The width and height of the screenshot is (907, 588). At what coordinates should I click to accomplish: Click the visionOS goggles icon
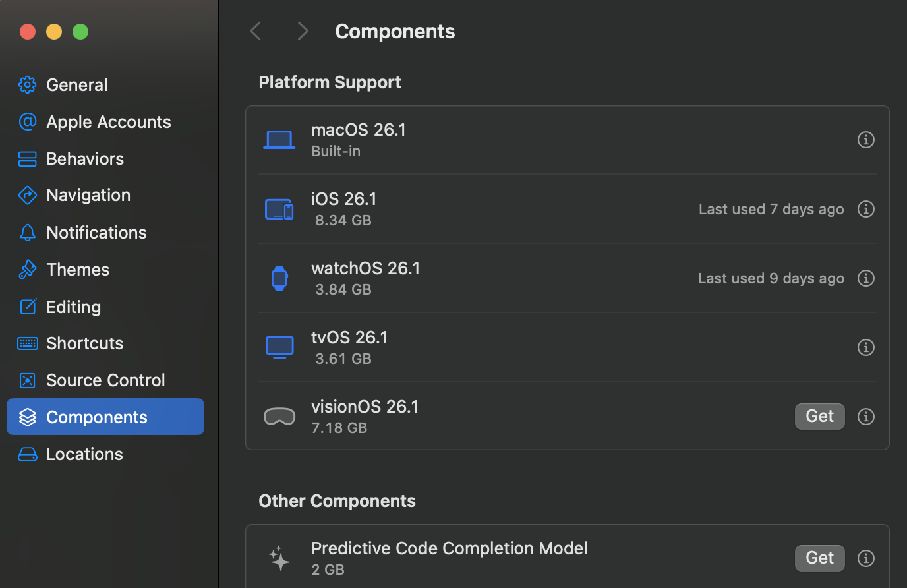coord(279,416)
